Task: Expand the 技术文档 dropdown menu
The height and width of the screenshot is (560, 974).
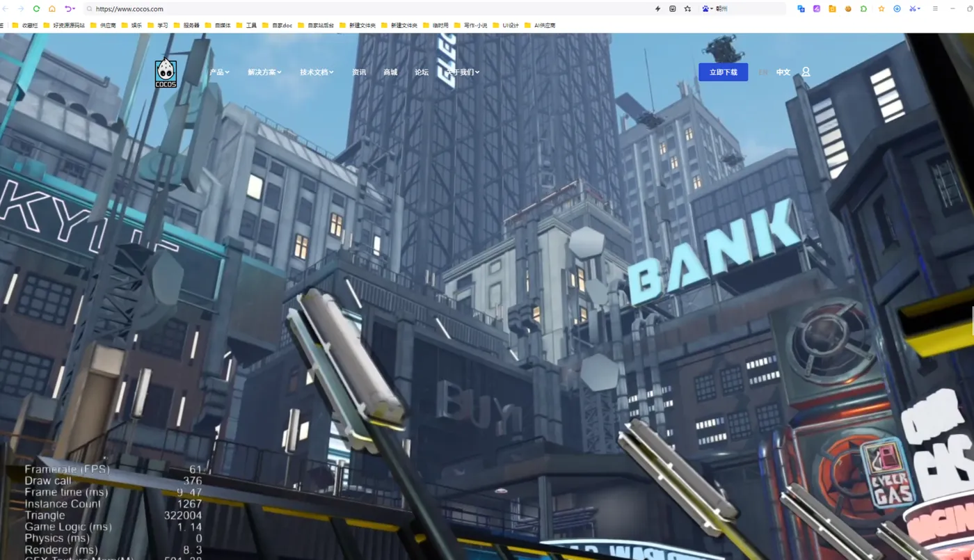Action: click(x=317, y=72)
